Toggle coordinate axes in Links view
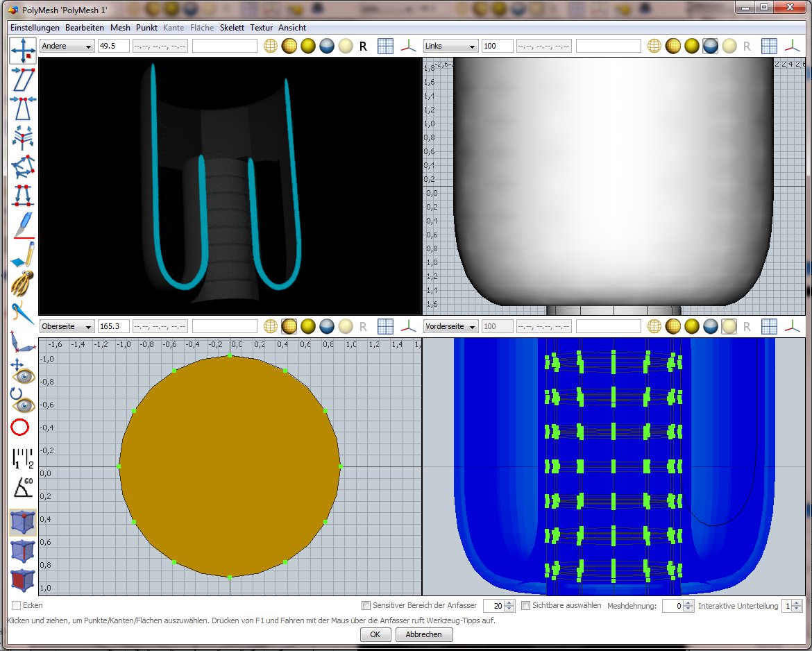 [792, 46]
